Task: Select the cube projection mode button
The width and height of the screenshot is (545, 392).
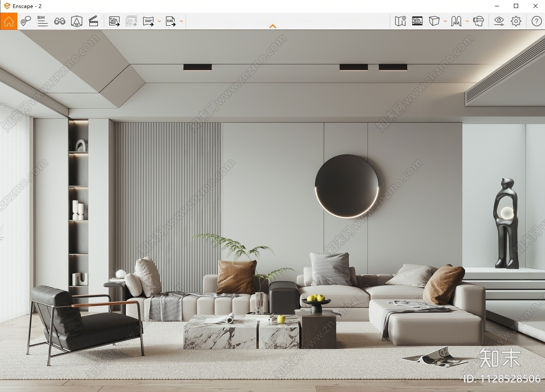Action: [x=434, y=21]
